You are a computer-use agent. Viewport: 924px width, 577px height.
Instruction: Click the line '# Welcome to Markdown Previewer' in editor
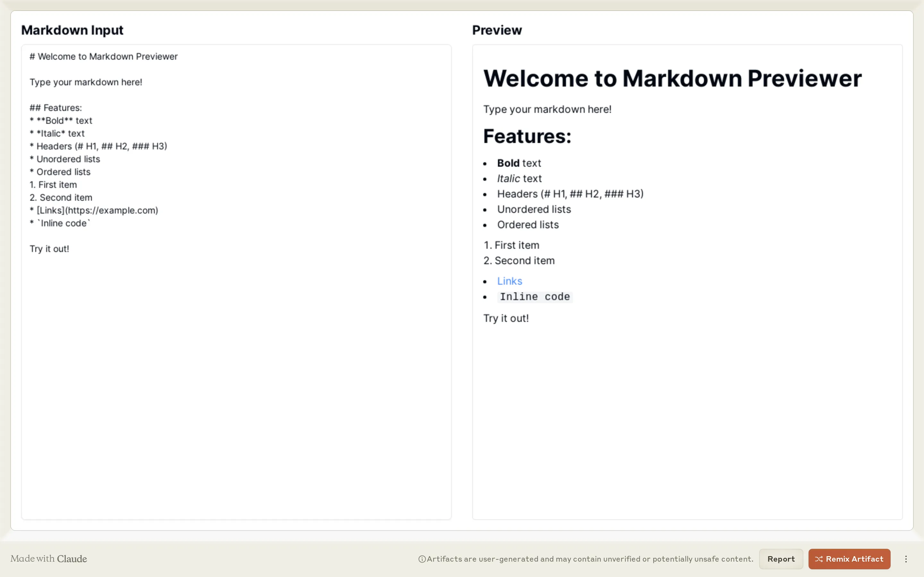104,56
